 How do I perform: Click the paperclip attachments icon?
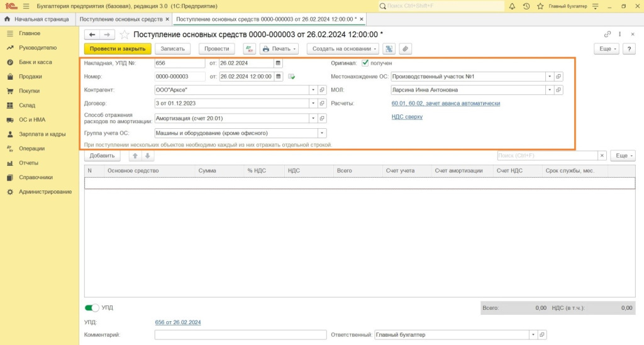[406, 48]
